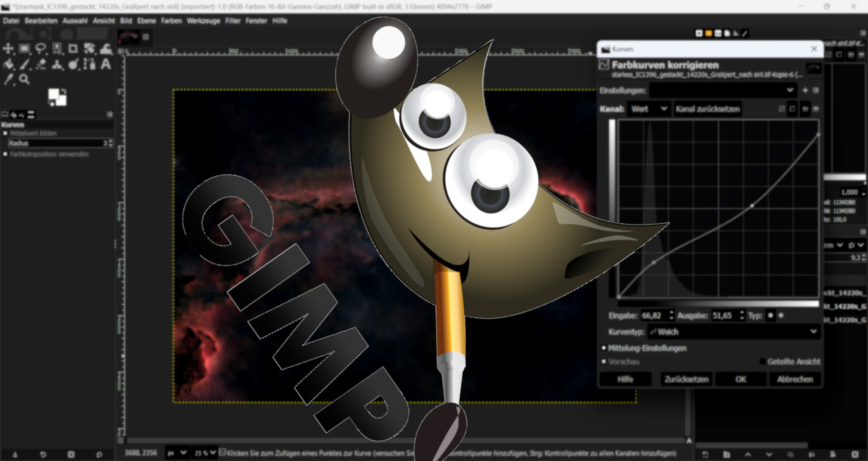
Task: Open the Bearbeiten menu
Action: 41,21
